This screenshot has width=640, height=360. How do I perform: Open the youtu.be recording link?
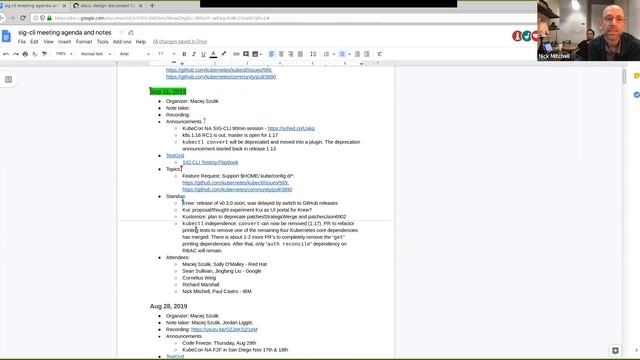pos(224,329)
